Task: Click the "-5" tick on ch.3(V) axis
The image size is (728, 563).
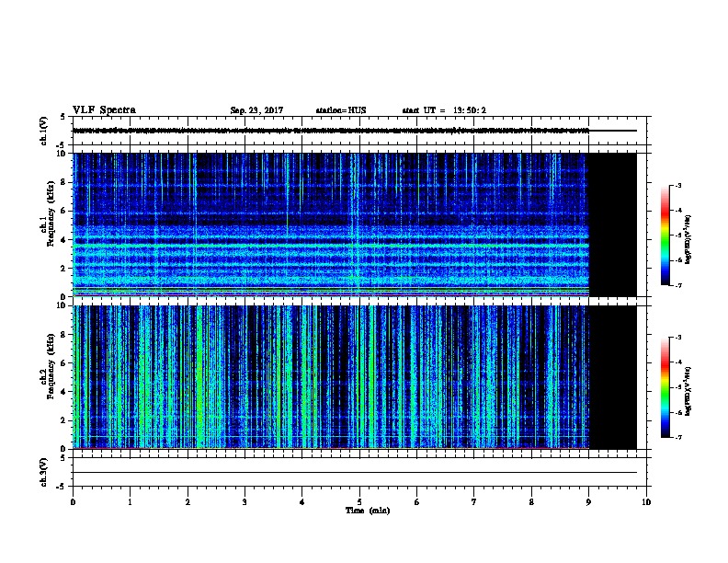Action: tap(62, 487)
